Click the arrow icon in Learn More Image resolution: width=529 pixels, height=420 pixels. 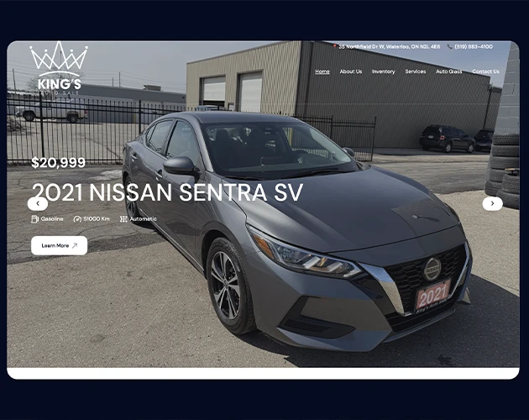pos(75,245)
